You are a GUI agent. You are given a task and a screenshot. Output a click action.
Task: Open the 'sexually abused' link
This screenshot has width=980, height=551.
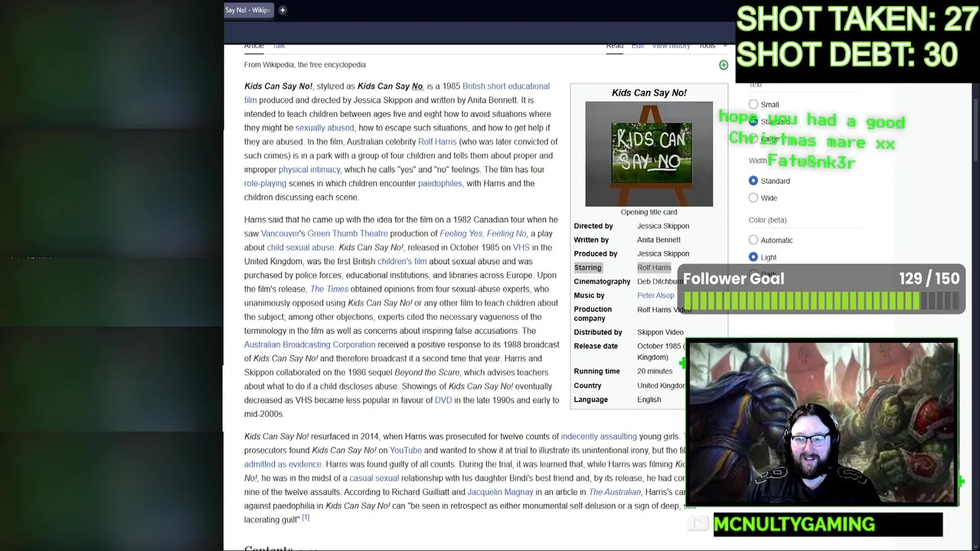[x=325, y=128]
